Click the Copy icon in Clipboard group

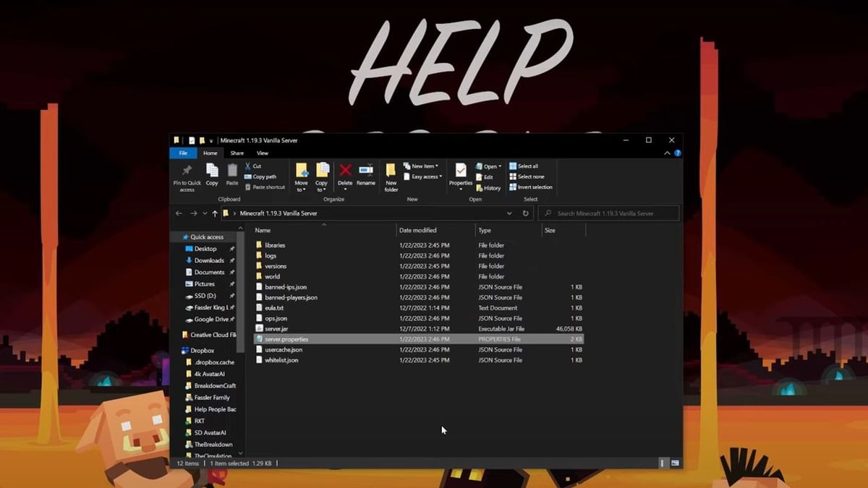coord(212,174)
